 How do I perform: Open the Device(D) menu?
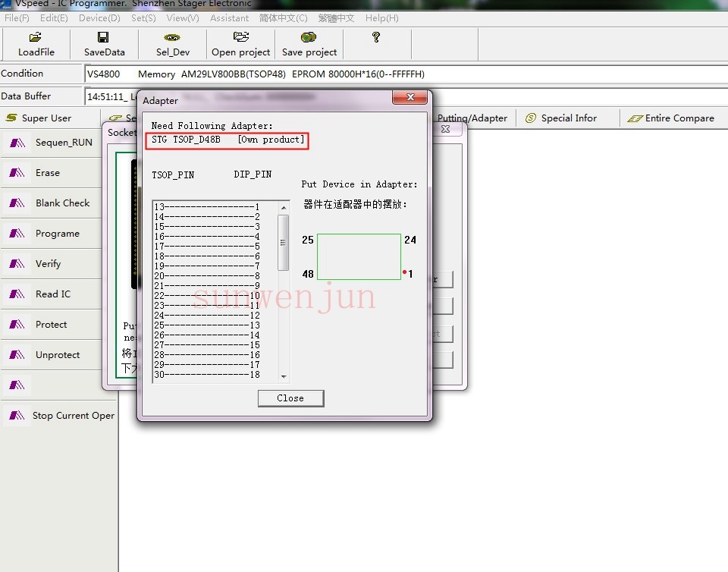coord(99,17)
